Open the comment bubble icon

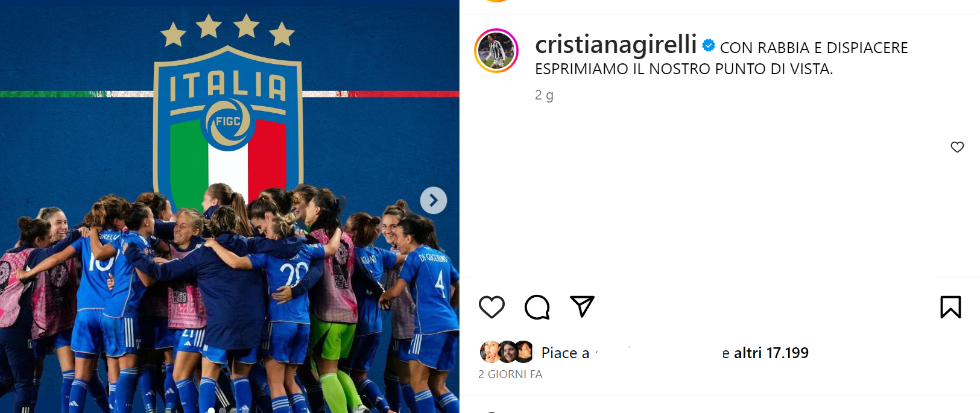click(537, 307)
